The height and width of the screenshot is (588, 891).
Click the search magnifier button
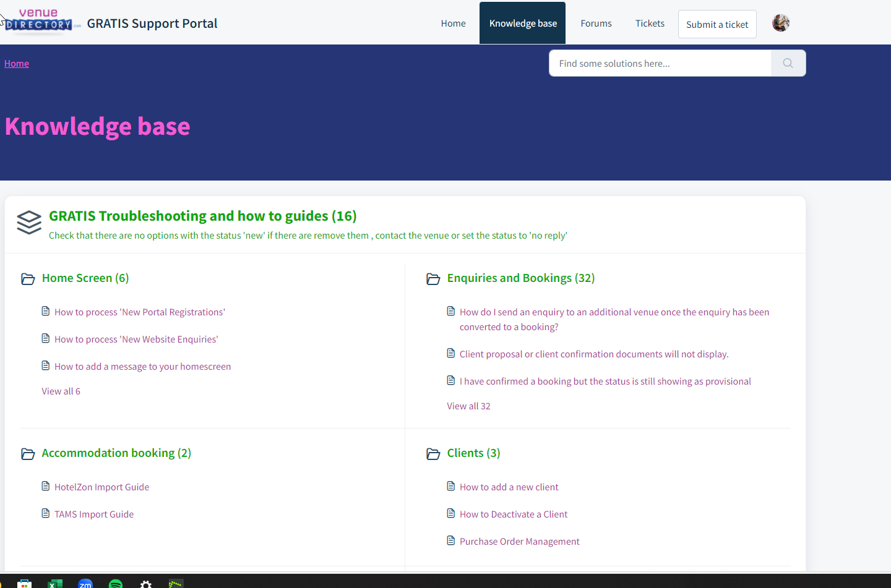(788, 63)
